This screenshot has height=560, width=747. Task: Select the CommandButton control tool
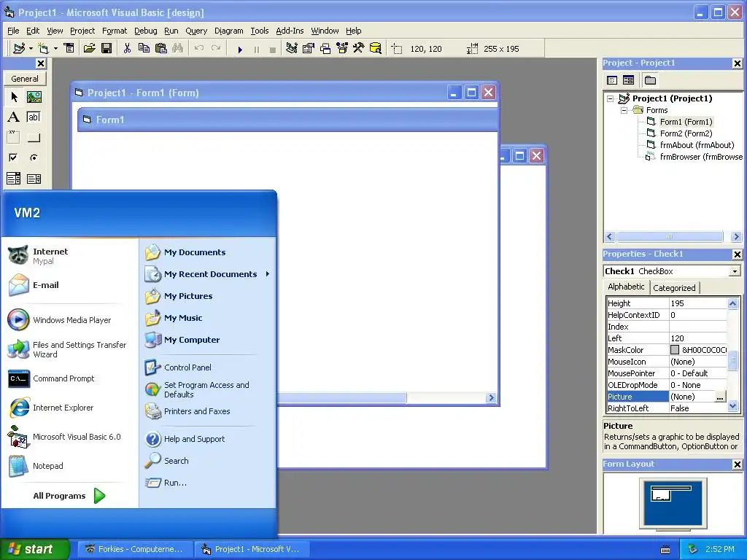click(34, 138)
